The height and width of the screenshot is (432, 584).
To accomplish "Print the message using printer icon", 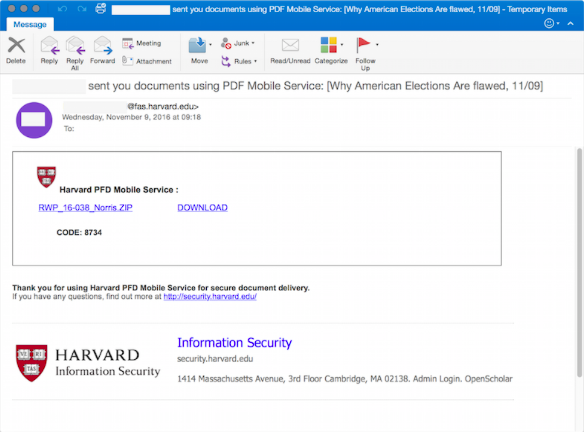I will click(101, 8).
